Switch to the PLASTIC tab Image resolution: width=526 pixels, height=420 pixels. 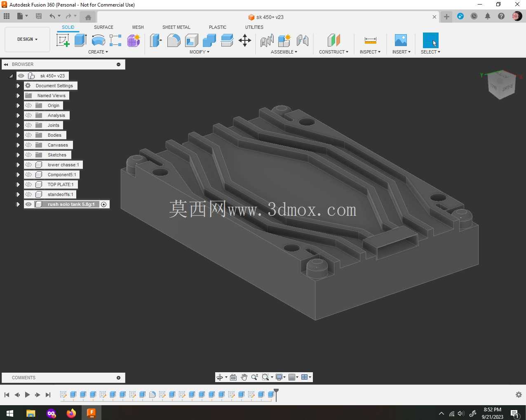point(218,27)
